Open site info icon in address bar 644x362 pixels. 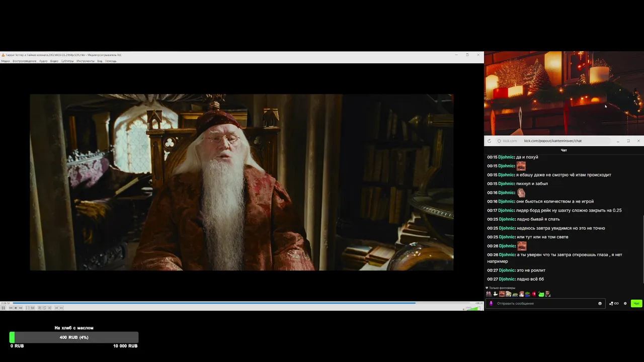tap(499, 141)
